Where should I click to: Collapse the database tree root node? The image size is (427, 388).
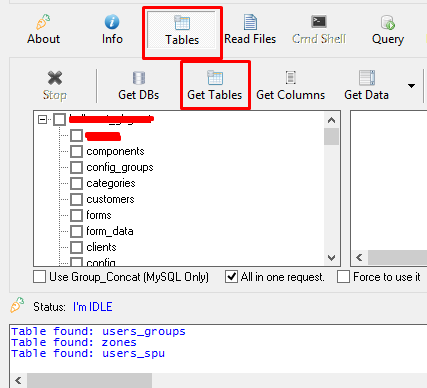point(42,119)
